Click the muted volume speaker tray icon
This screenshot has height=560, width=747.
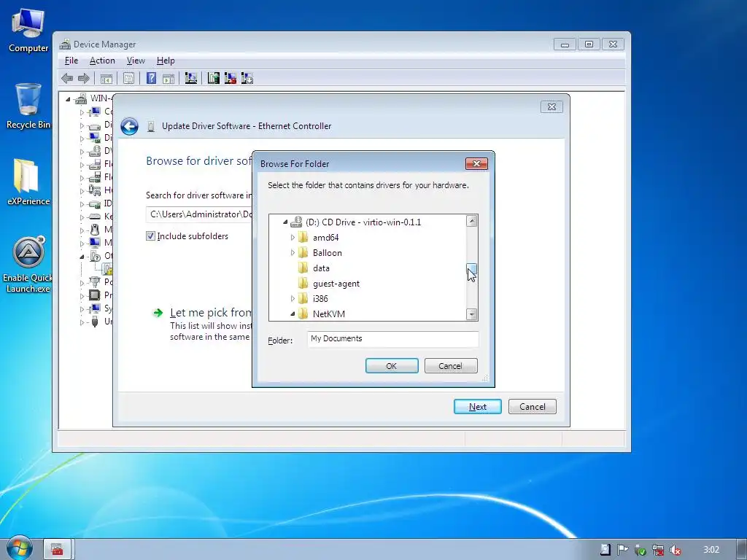click(675, 550)
